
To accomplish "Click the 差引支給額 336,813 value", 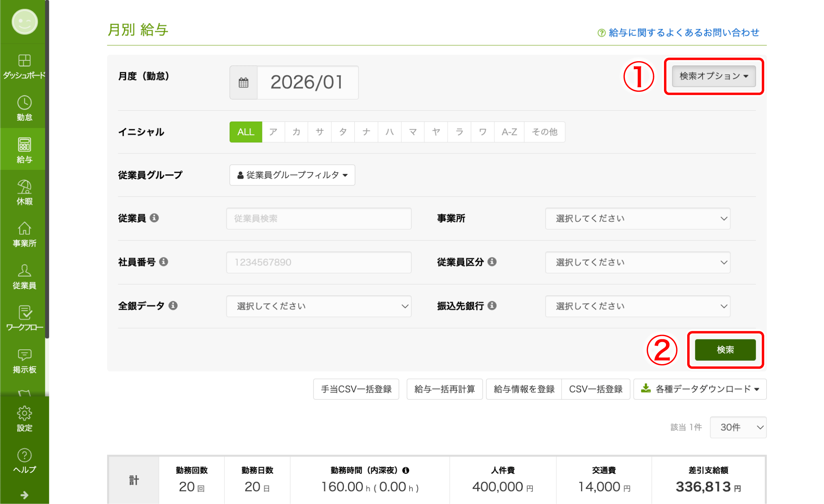I will 708,487.
